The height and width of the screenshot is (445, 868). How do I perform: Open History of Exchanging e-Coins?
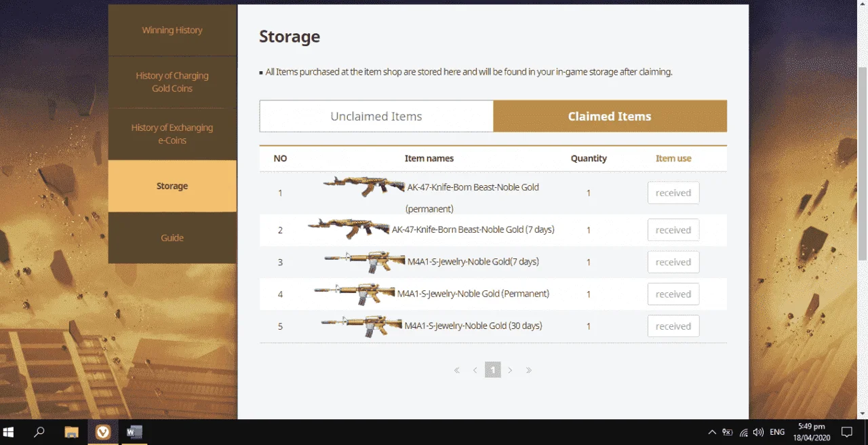(x=172, y=134)
